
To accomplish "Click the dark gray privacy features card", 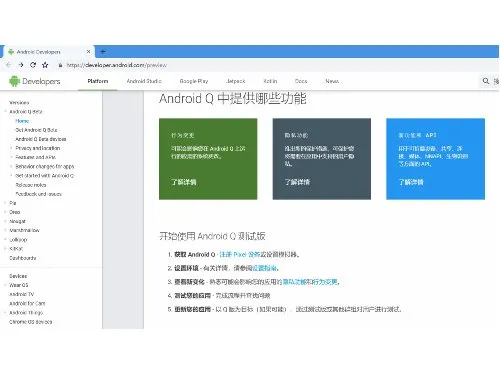I will [x=322, y=159].
